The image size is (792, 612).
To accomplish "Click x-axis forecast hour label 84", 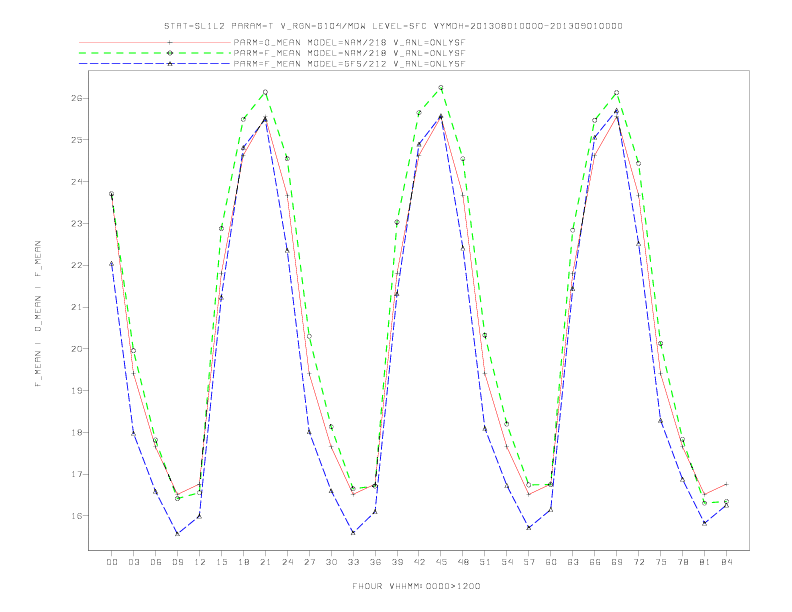I will point(726,562).
